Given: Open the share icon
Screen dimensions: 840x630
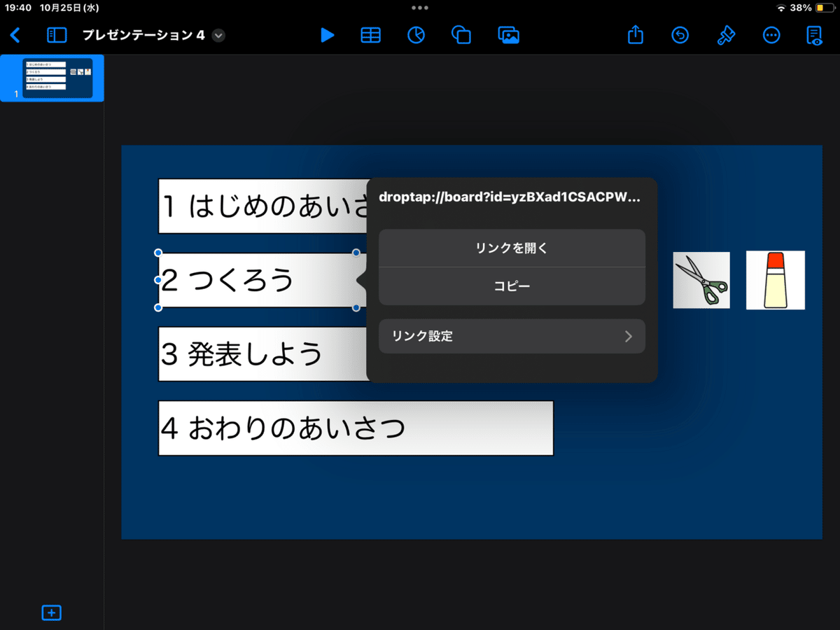Looking at the screenshot, I should [x=635, y=34].
